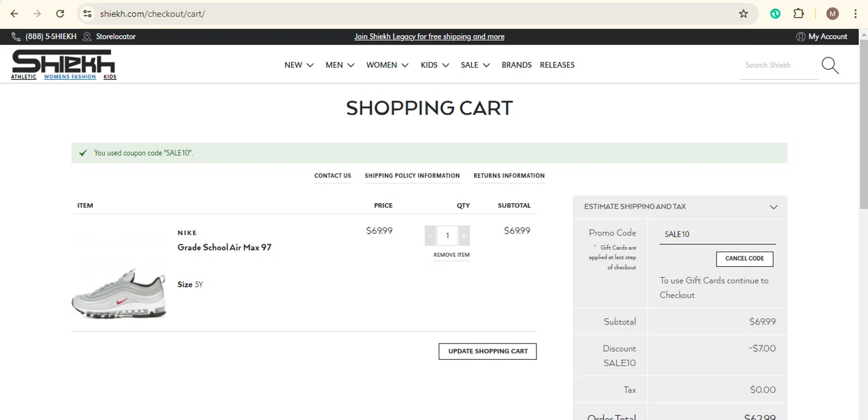
Task: Go back with the browser back arrow
Action: pyautogui.click(x=14, y=14)
